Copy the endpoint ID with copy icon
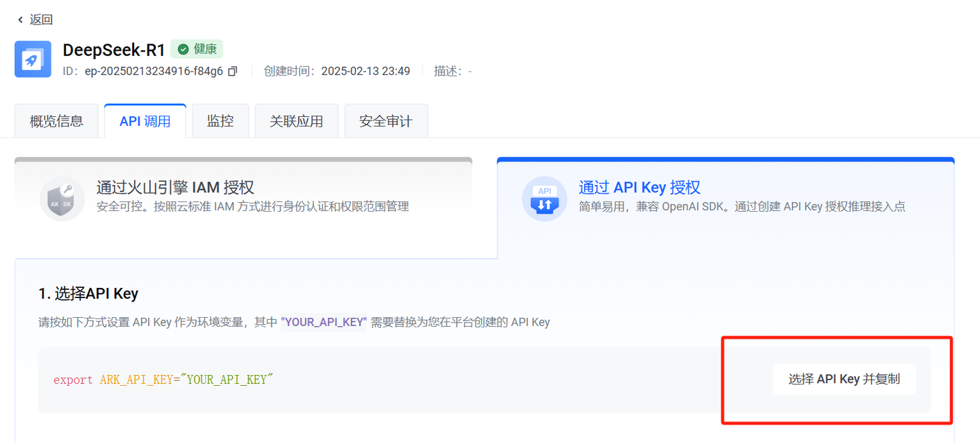The width and height of the screenshot is (980, 443). (x=233, y=71)
